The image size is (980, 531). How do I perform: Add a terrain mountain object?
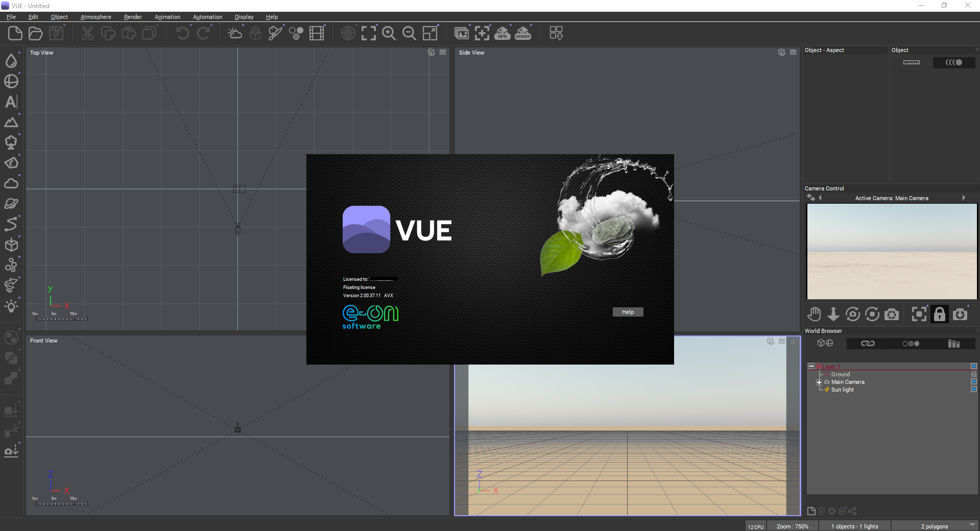[x=11, y=122]
